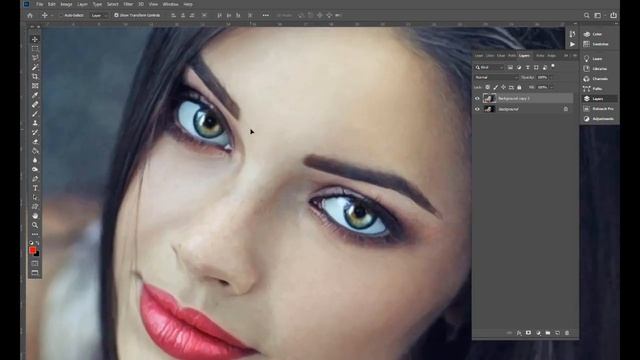Delete layer using trash icon
This screenshot has width=640, height=360.
click(567, 333)
